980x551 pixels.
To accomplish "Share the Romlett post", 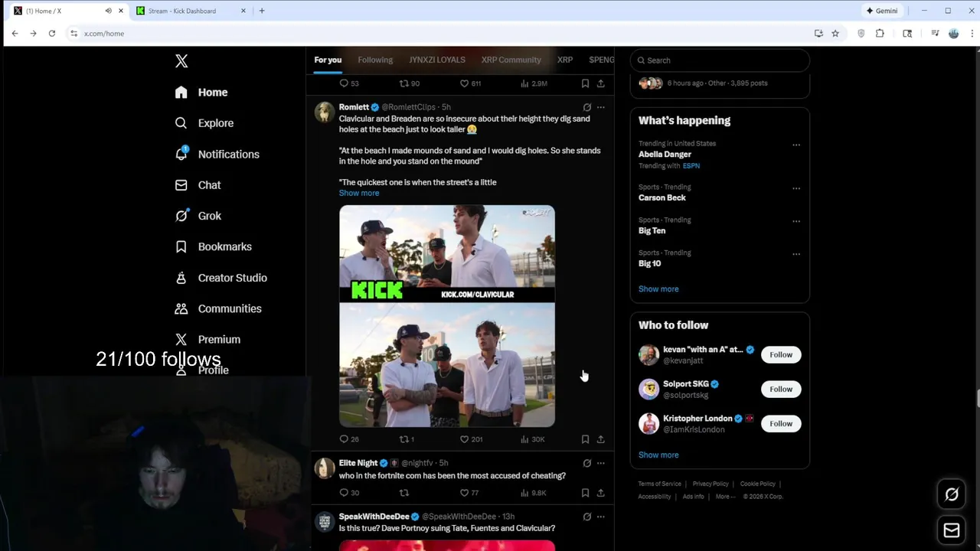I will [600, 439].
